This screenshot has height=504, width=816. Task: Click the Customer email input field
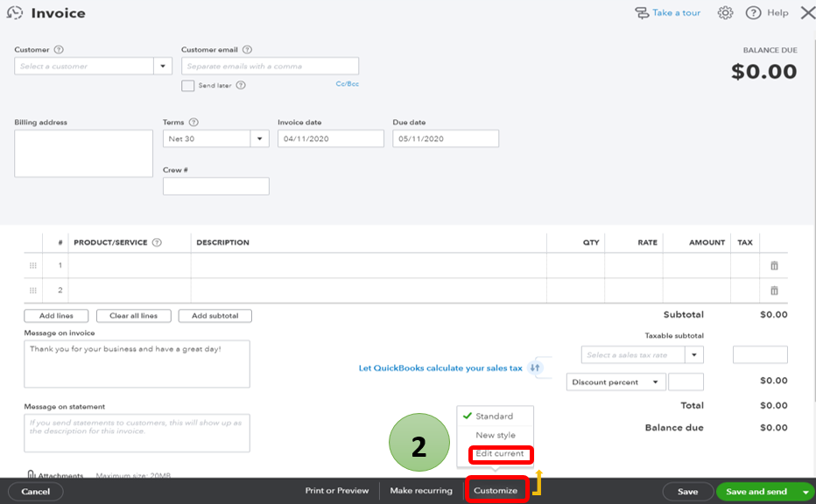click(270, 66)
